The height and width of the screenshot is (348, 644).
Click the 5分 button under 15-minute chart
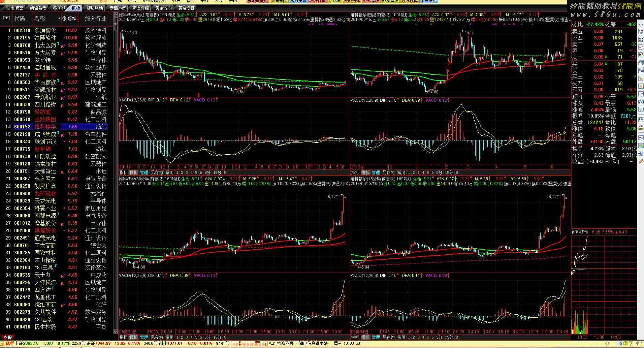pos(439,337)
